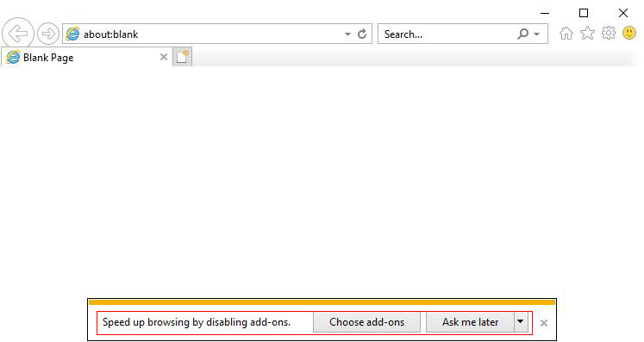Viewport: 644px width, 342px height.
Task: Maximize the browser window
Action: 584,13
